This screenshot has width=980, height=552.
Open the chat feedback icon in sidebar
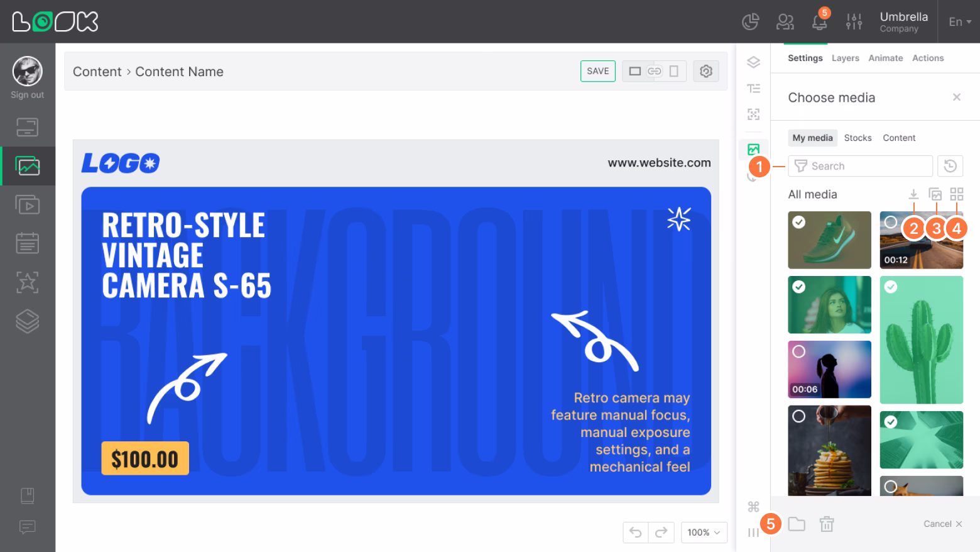click(27, 527)
